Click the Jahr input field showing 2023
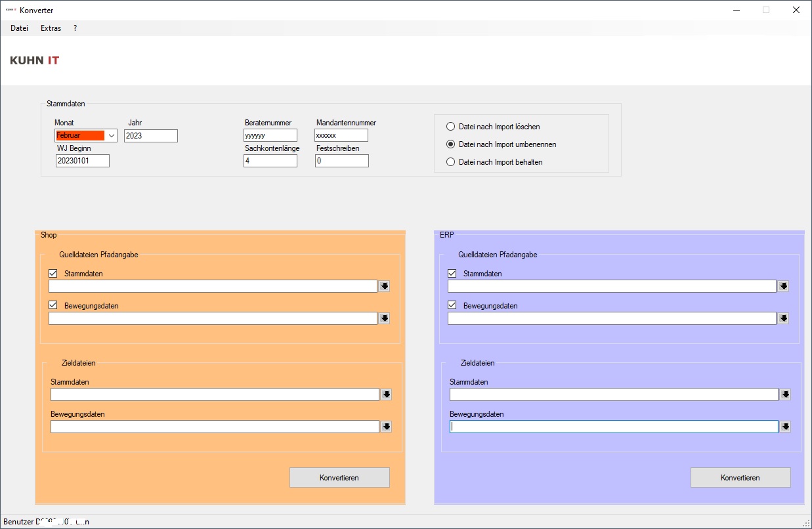 point(150,135)
